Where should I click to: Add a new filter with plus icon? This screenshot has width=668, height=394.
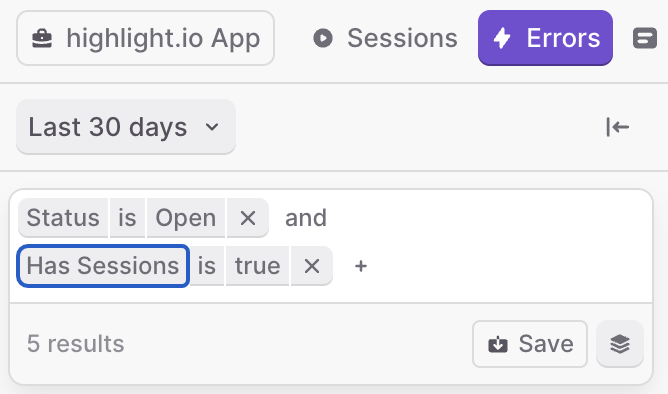click(361, 266)
